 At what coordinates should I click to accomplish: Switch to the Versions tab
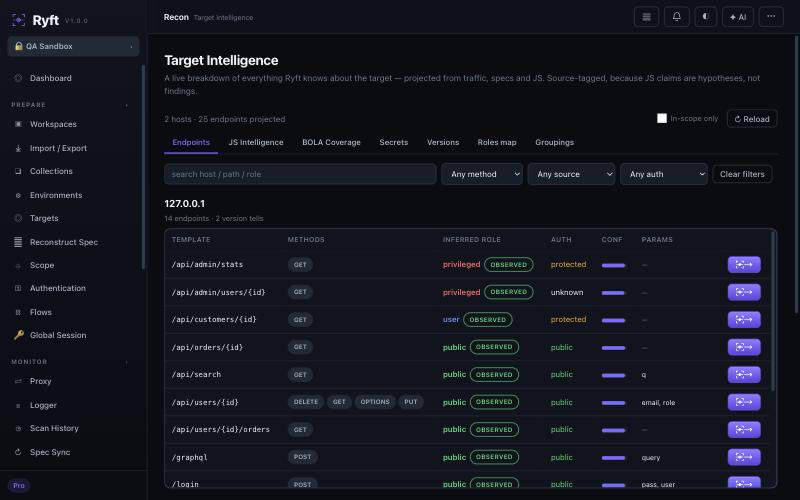(x=443, y=142)
